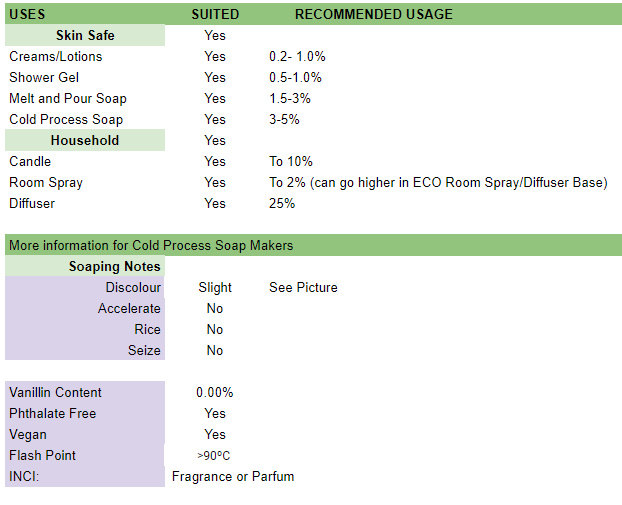
Task: Click the SUITED column header
Action: pos(215,14)
